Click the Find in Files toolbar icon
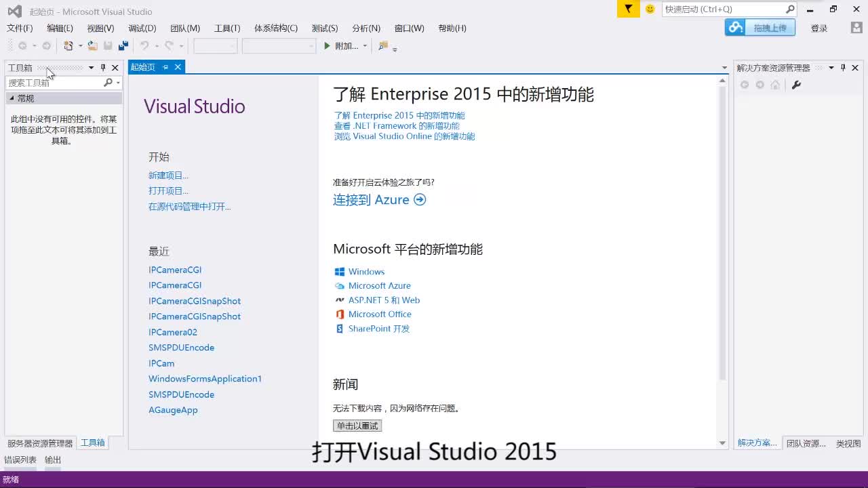The image size is (868, 488). [x=383, y=46]
